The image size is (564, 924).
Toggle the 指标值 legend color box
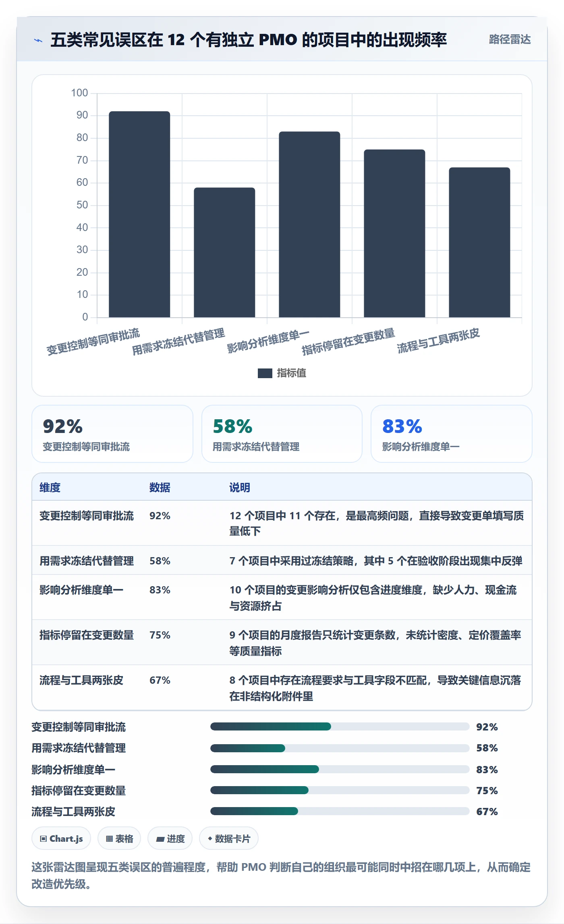click(x=265, y=373)
